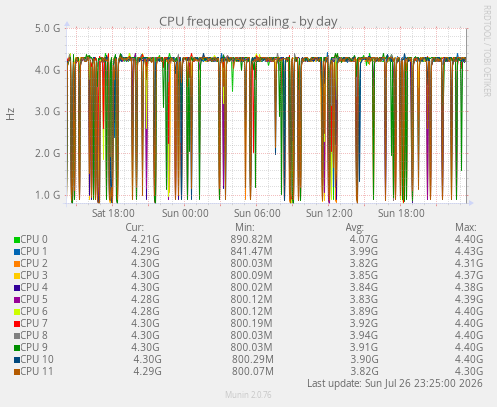Click the 'CPU 4' legend label
This screenshot has height=407, width=497.
click(34, 287)
